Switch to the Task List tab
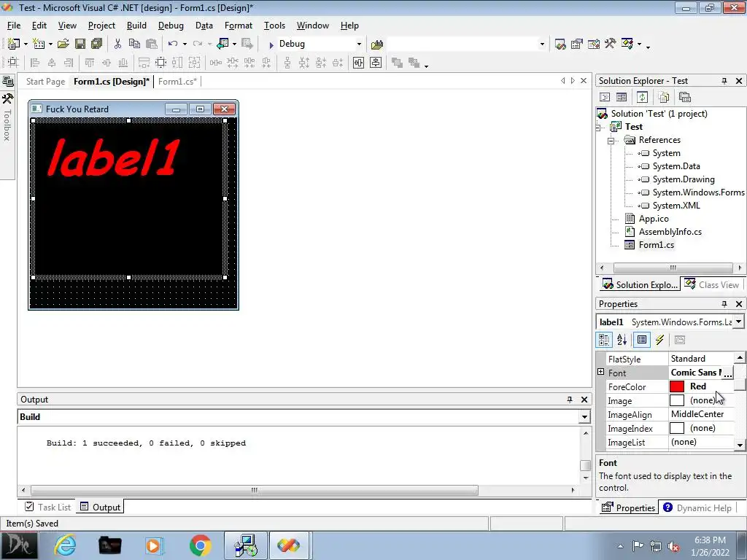This screenshot has height=560, width=747. 47,507
